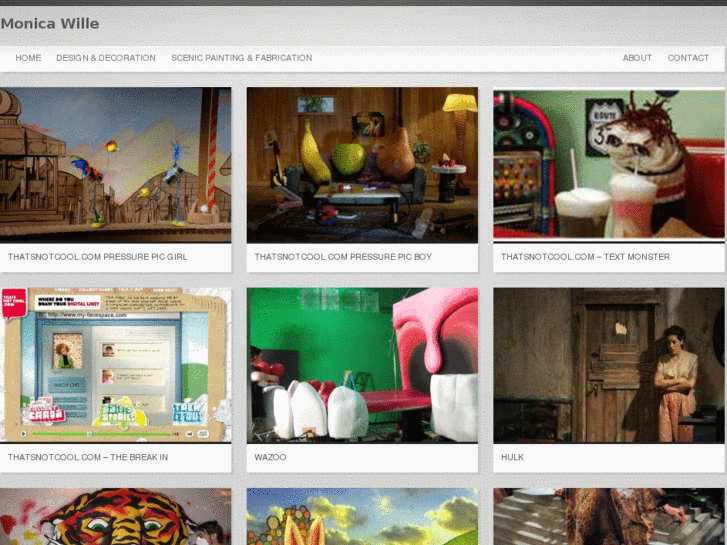The height and width of the screenshot is (545, 727).
Task: Open The Break In thumbnail image
Action: pos(115,365)
